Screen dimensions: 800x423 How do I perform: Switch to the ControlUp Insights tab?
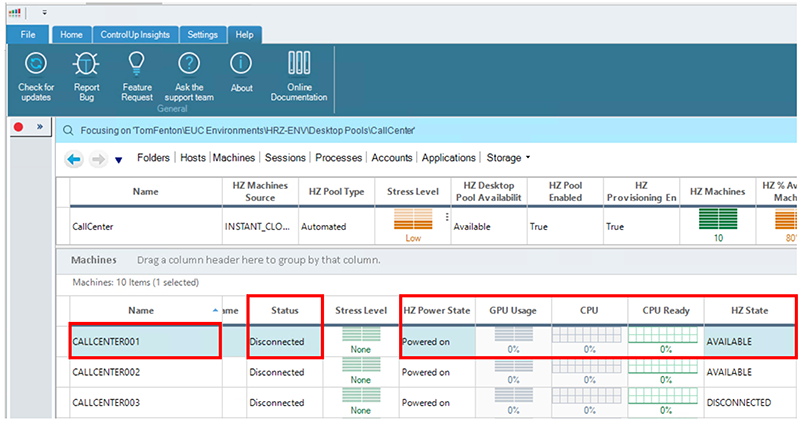(x=135, y=35)
